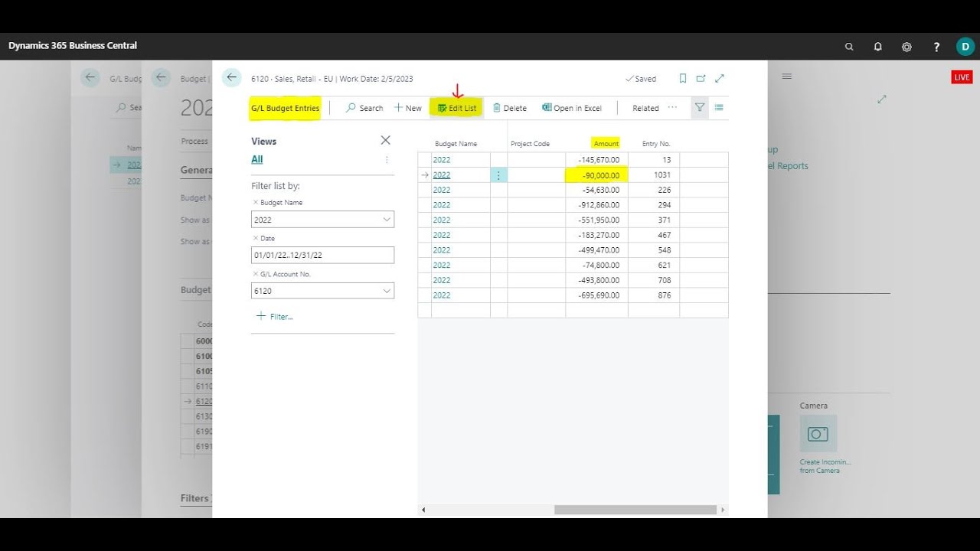Screen dimensions: 980x551
Task: Select the All view link
Action: click(x=257, y=159)
